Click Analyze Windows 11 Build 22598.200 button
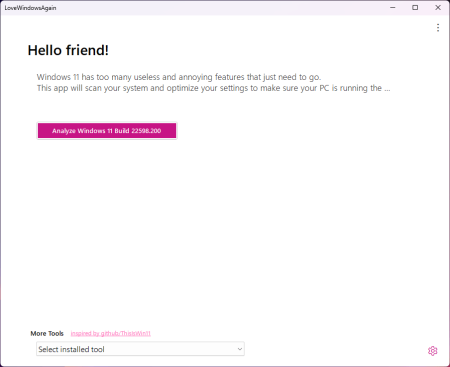Image resolution: width=450 pixels, height=367 pixels. click(x=107, y=131)
